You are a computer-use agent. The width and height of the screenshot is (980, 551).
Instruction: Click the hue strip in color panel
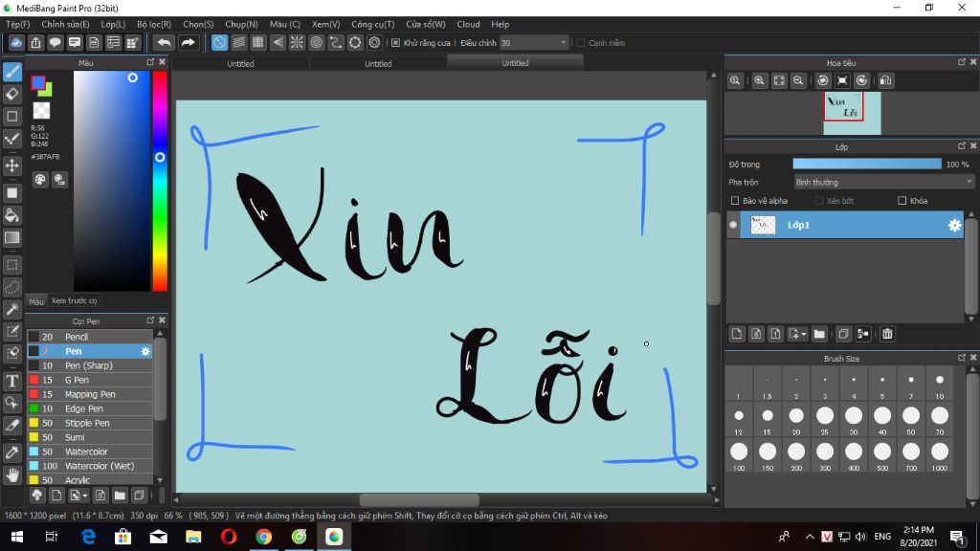[x=160, y=181]
